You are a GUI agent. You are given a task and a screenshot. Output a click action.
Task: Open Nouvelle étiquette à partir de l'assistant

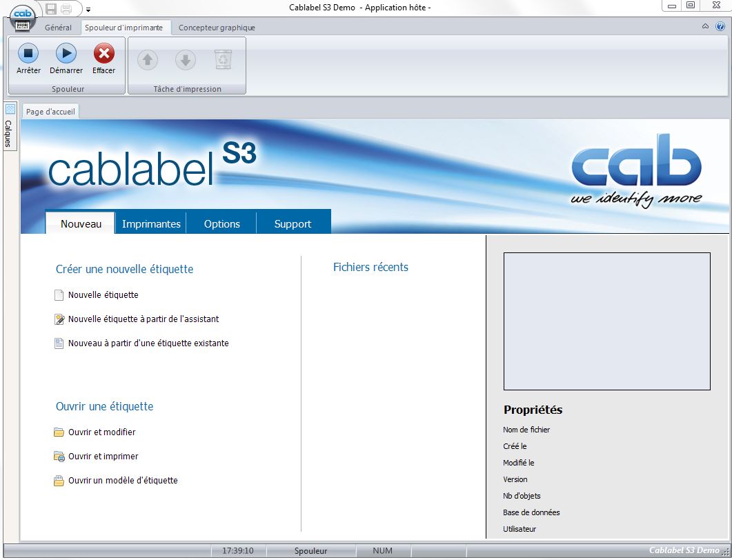144,319
